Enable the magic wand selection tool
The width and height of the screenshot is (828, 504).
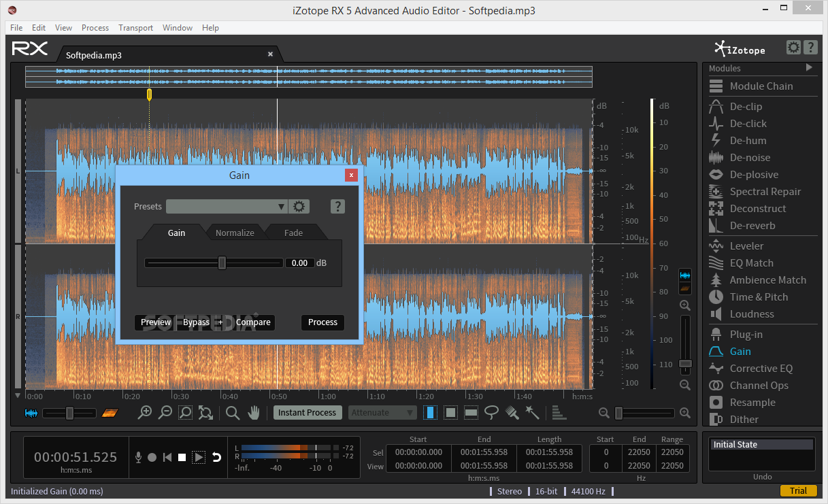(x=532, y=412)
